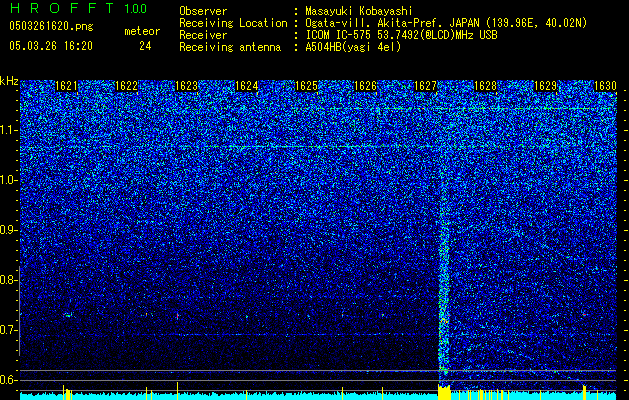Click the 1626 time marker

(366, 86)
